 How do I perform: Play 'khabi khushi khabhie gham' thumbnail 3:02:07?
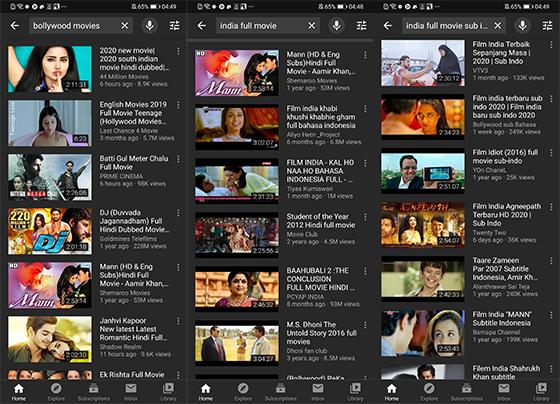click(237, 127)
